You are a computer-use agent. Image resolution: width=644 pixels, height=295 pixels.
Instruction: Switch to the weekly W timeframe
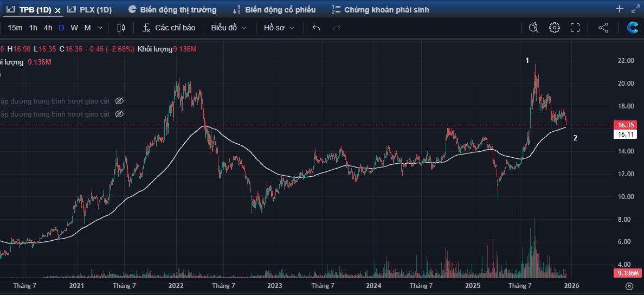pyautogui.click(x=74, y=28)
